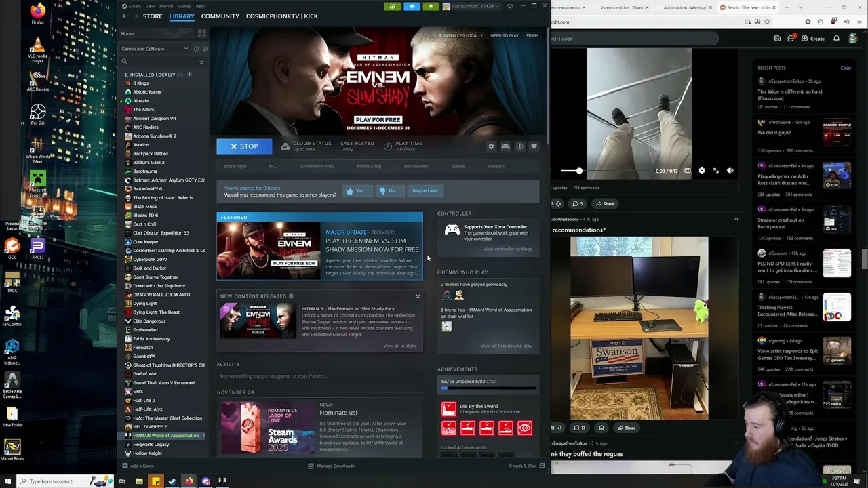Toggle ready-to-play filter icon in library
The width and height of the screenshot is (868, 488).
[203, 49]
